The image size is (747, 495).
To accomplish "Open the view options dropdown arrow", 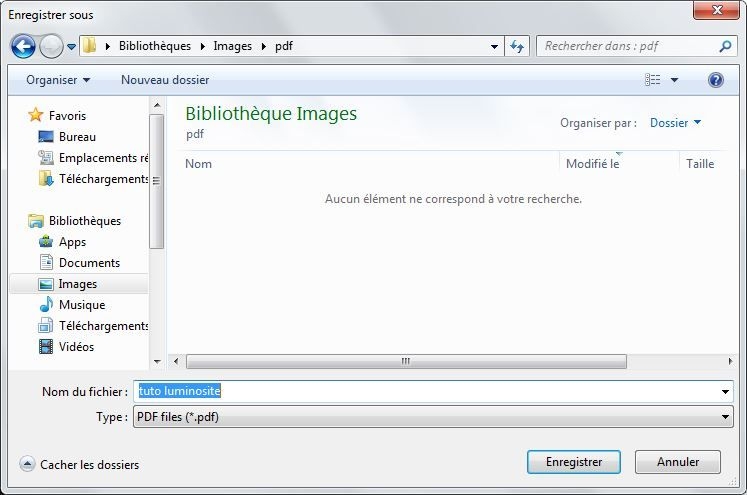I will click(675, 80).
